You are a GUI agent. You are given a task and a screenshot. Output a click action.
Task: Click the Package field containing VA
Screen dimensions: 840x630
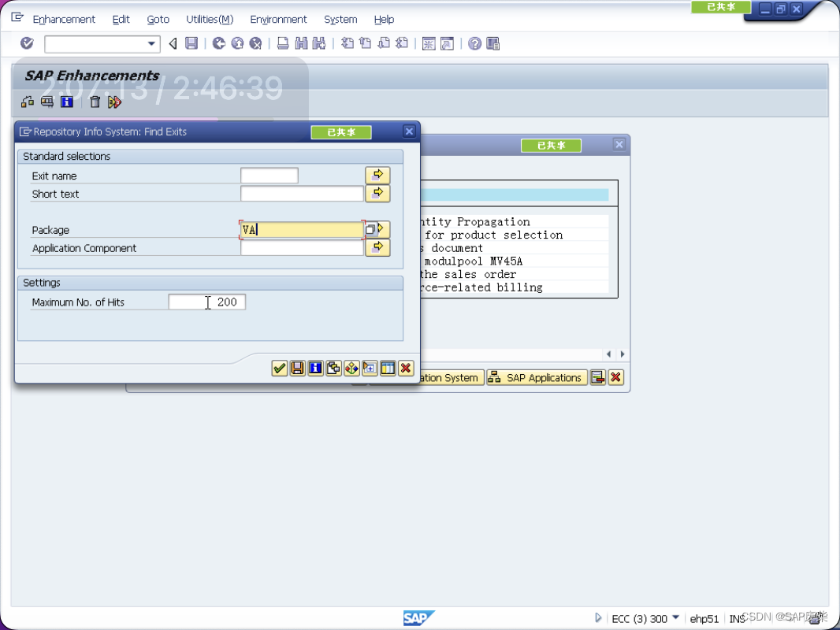(x=302, y=230)
